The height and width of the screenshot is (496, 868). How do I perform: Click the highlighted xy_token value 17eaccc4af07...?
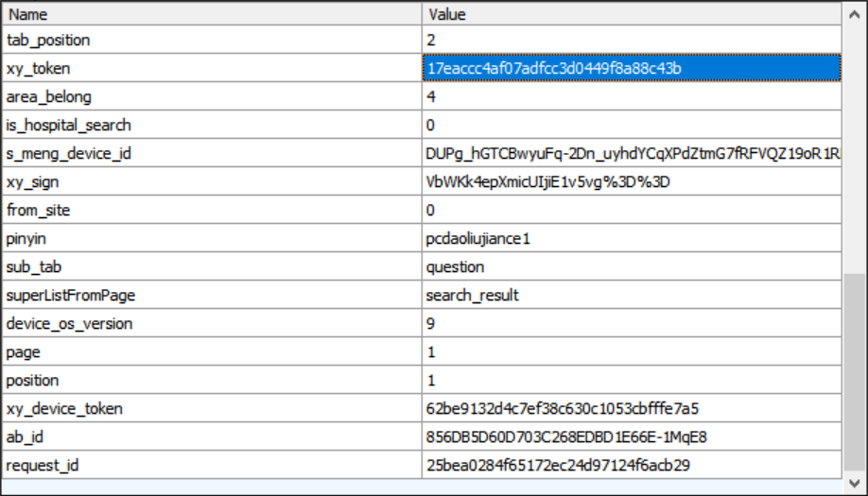pos(632,68)
